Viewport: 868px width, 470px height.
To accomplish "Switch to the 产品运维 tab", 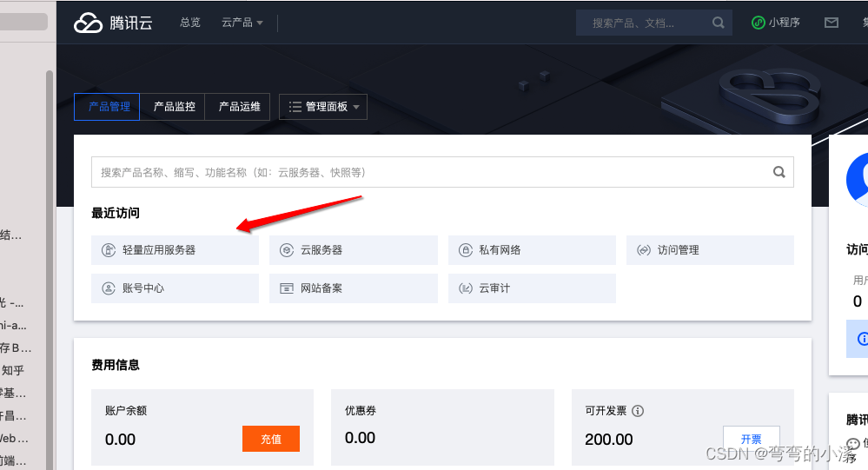I will [x=237, y=107].
